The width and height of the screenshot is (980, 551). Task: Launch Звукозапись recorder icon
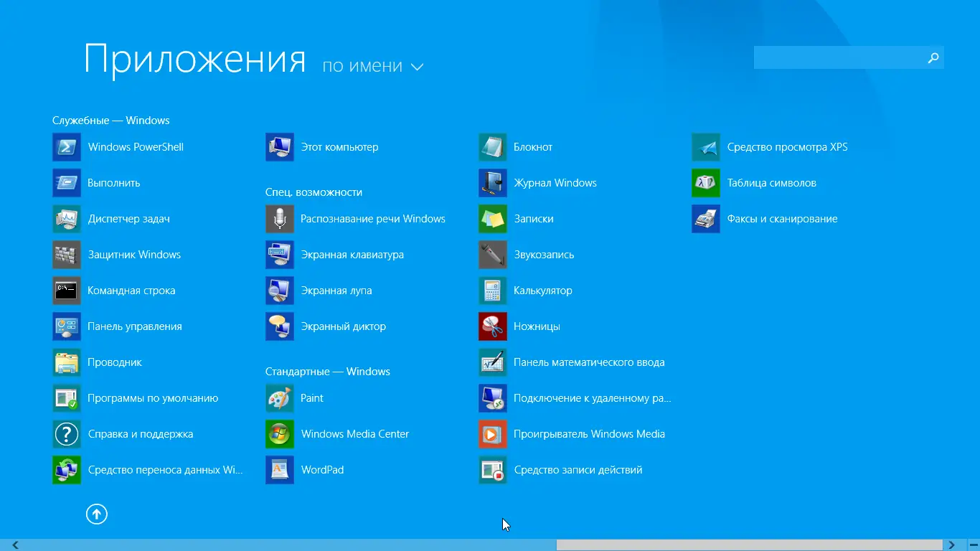click(493, 255)
